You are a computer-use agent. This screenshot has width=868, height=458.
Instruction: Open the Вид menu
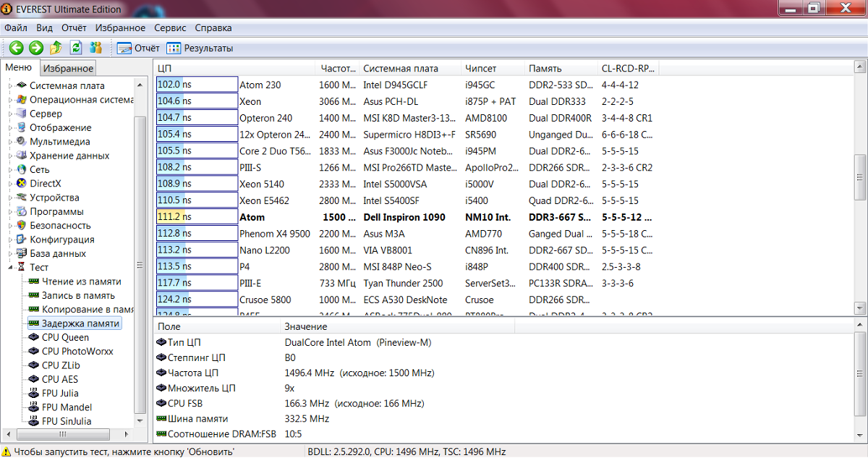(45, 27)
